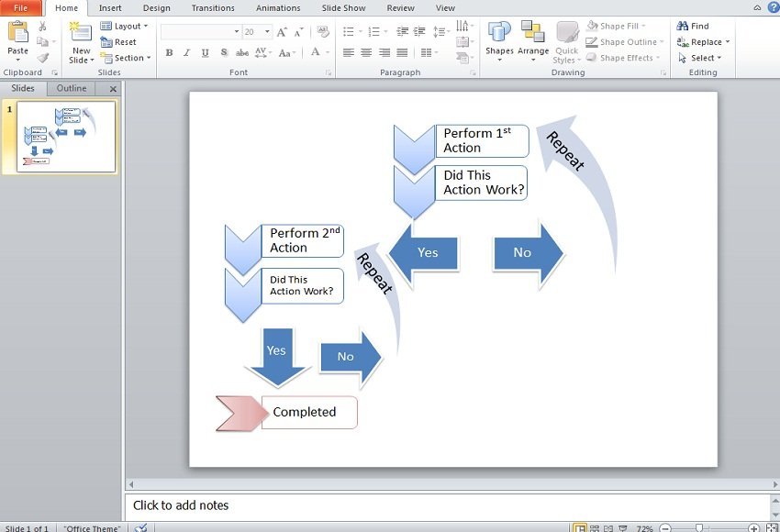Click Reset slide button
The width and height of the screenshot is (780, 532).
[x=118, y=42]
